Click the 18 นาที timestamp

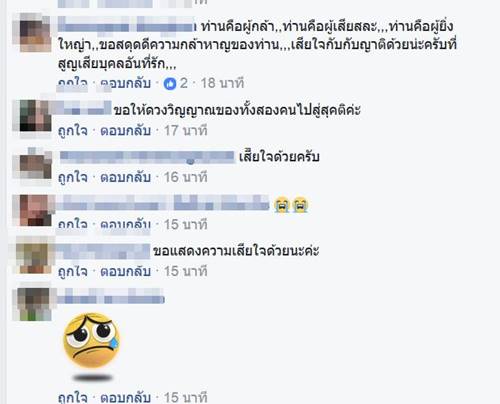point(222,83)
